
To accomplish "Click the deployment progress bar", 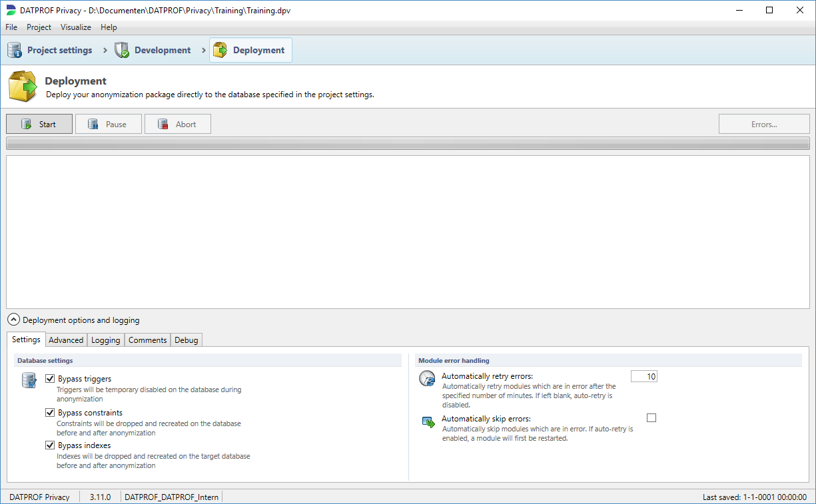I will click(408, 143).
